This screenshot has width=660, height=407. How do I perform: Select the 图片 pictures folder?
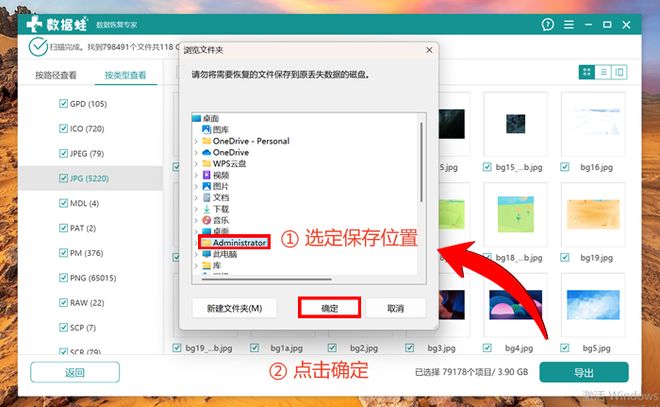pos(216,186)
